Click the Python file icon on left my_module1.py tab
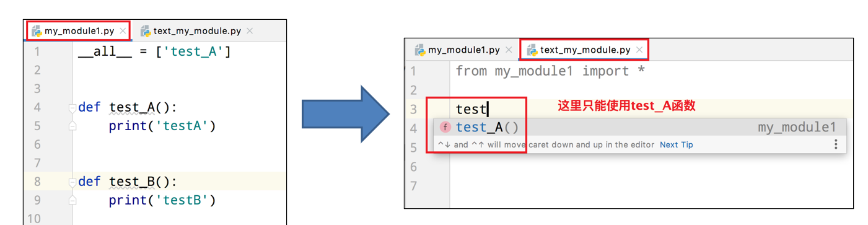The height and width of the screenshot is (225, 868). (36, 30)
